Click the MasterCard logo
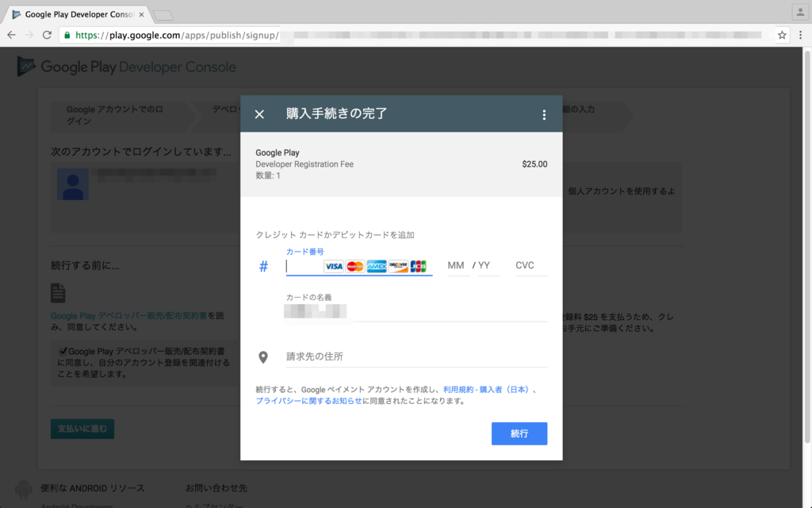 355,266
